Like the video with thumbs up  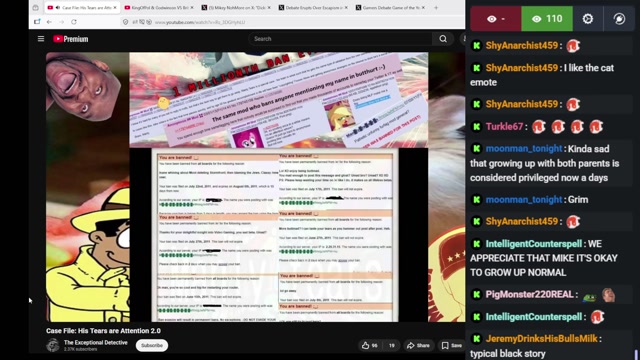[x=369, y=345]
